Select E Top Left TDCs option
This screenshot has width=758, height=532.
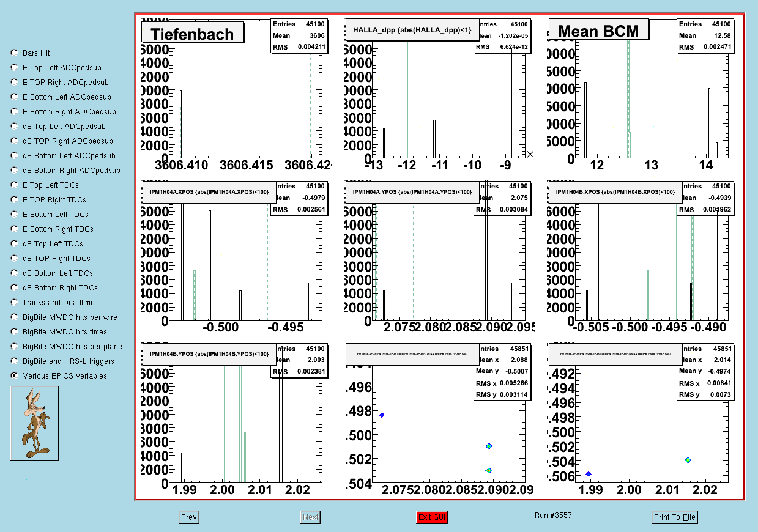(14, 185)
